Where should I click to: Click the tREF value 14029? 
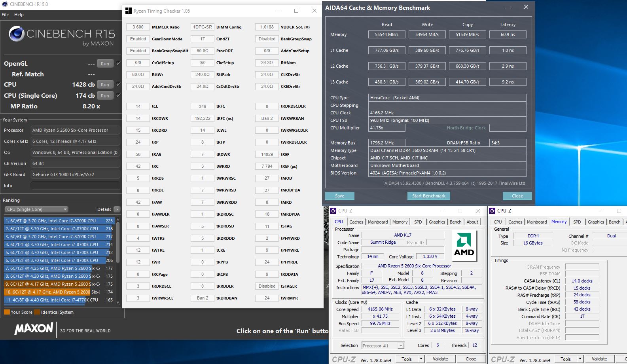click(x=267, y=154)
